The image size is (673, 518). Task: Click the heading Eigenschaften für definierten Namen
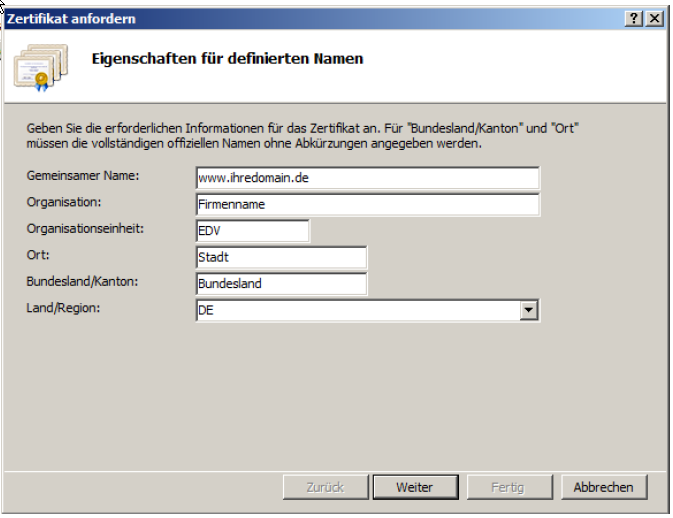(227, 58)
